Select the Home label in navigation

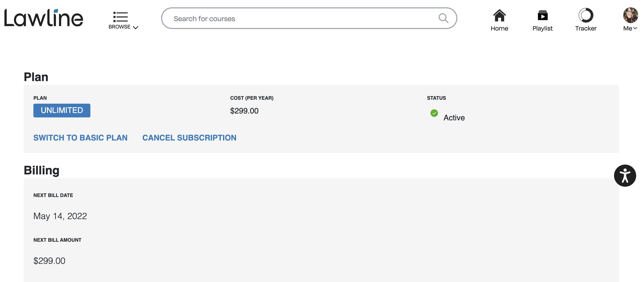point(499,28)
